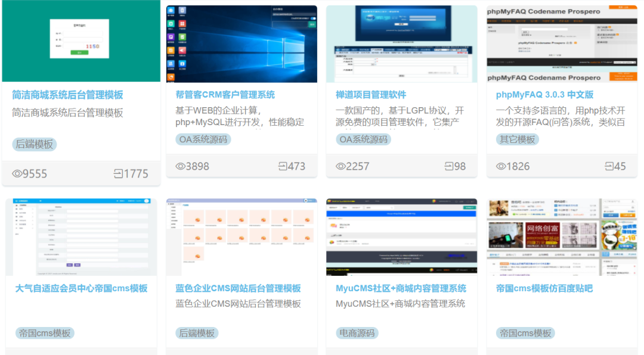This screenshot has width=644, height=355.
Task: Click the eye icon on the CRM card
Action: [179, 167]
